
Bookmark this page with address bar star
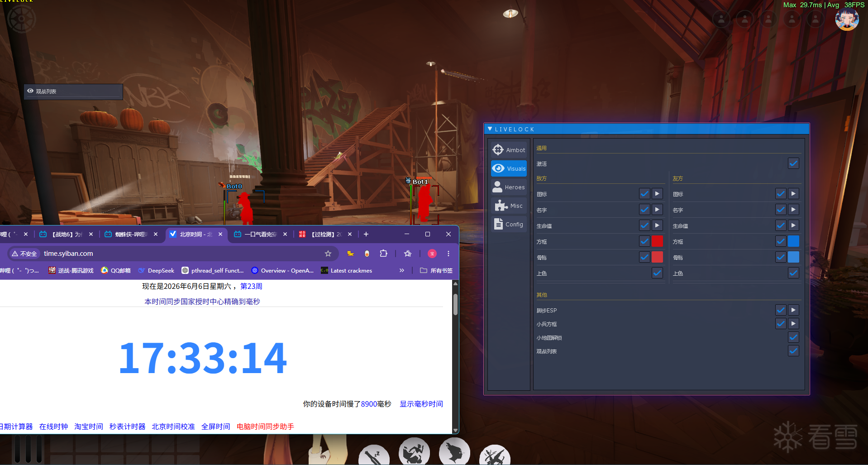[328, 254]
